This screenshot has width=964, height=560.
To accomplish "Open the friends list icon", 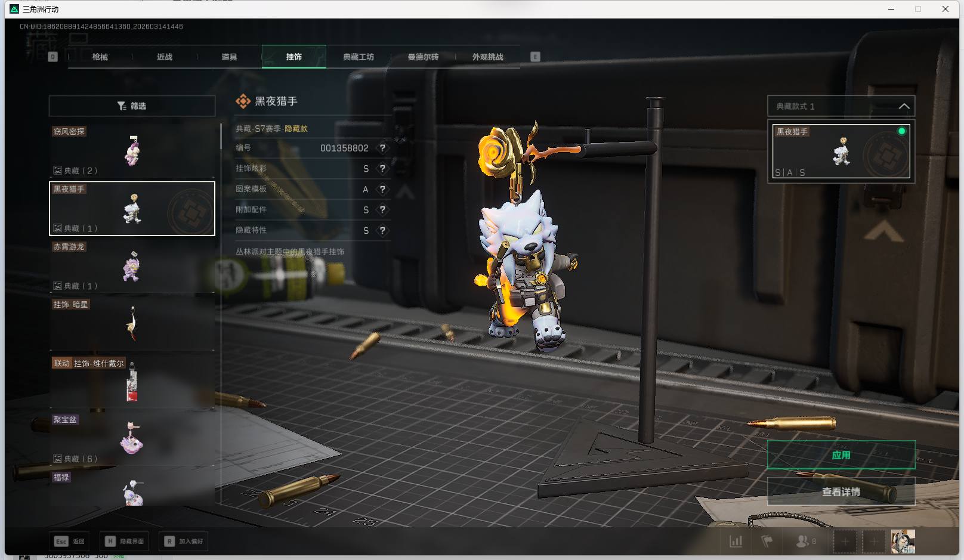I will pyautogui.click(x=803, y=542).
